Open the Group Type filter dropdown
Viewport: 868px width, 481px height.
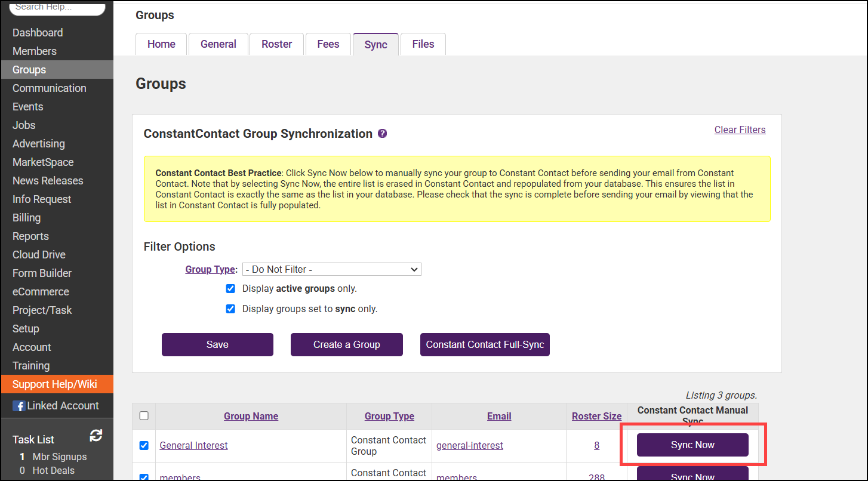[x=331, y=270]
